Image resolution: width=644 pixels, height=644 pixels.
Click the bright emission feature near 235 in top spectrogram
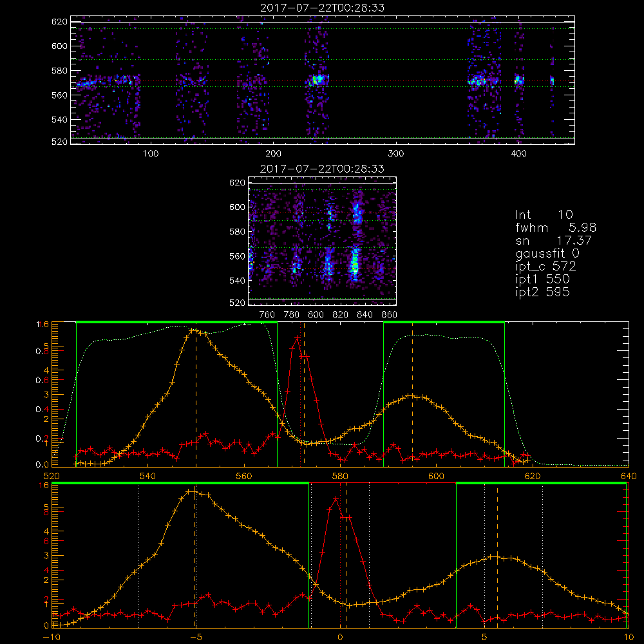click(x=317, y=80)
